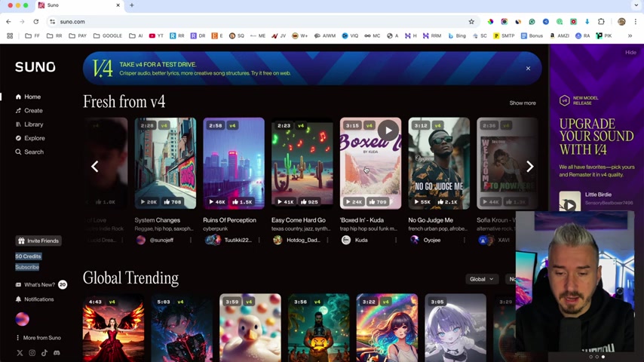Click Show more for Fresh from v4

[x=523, y=103]
